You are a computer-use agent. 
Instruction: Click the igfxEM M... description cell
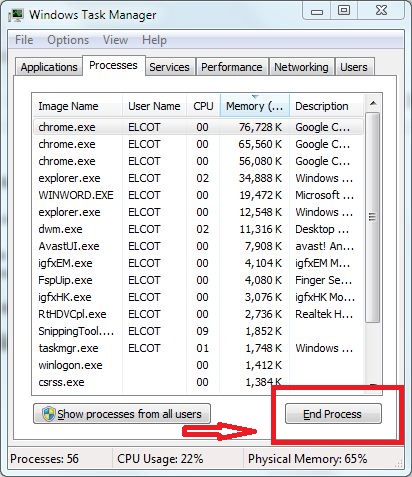pos(323,263)
